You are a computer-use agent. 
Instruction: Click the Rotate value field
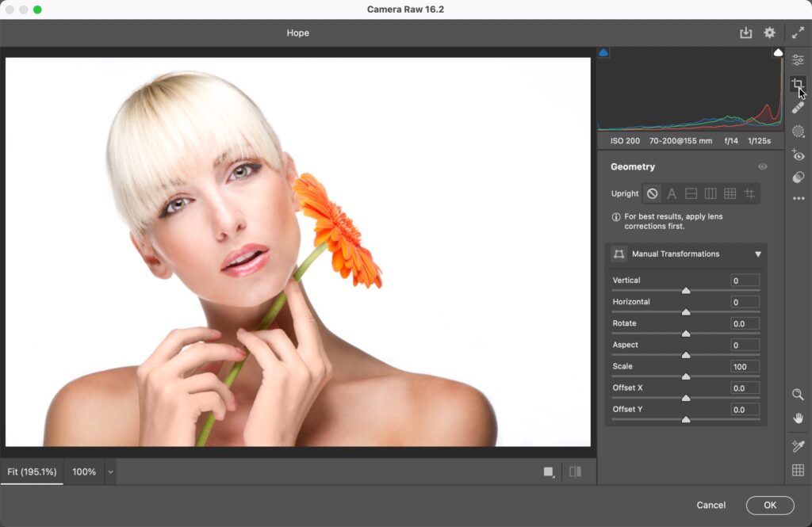point(745,323)
